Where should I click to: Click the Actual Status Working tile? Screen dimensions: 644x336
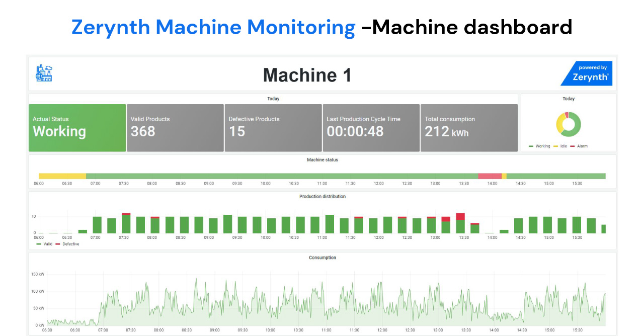click(77, 128)
